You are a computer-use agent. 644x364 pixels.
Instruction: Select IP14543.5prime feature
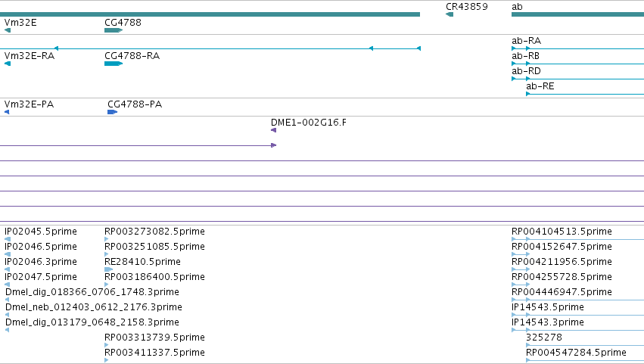point(547,307)
